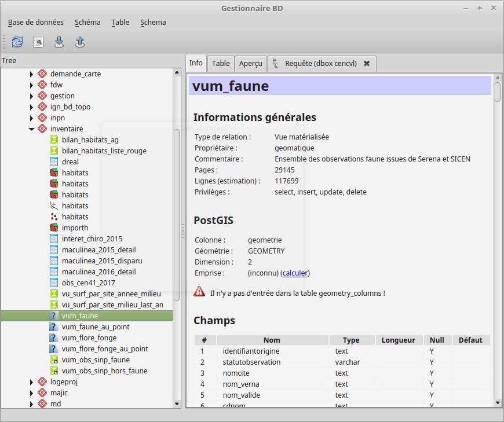
Task: Select the dreal table in tree
Action: pyautogui.click(x=70, y=162)
